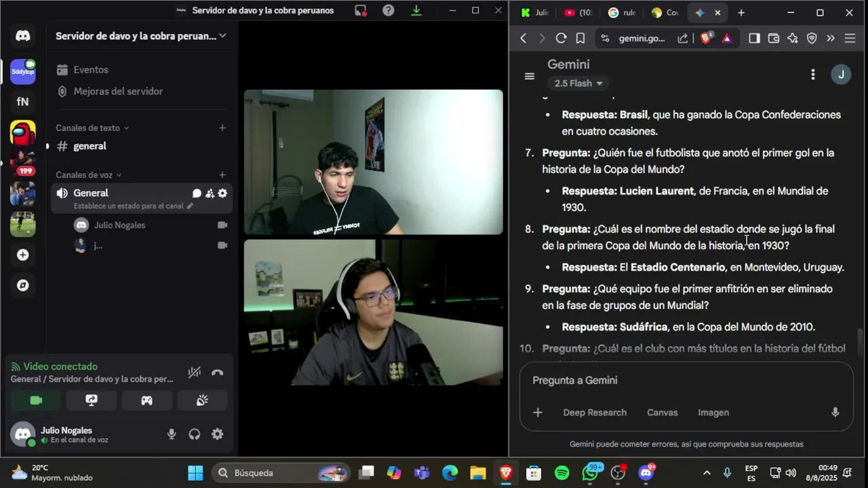Share your screen in Discord

pos(92,401)
